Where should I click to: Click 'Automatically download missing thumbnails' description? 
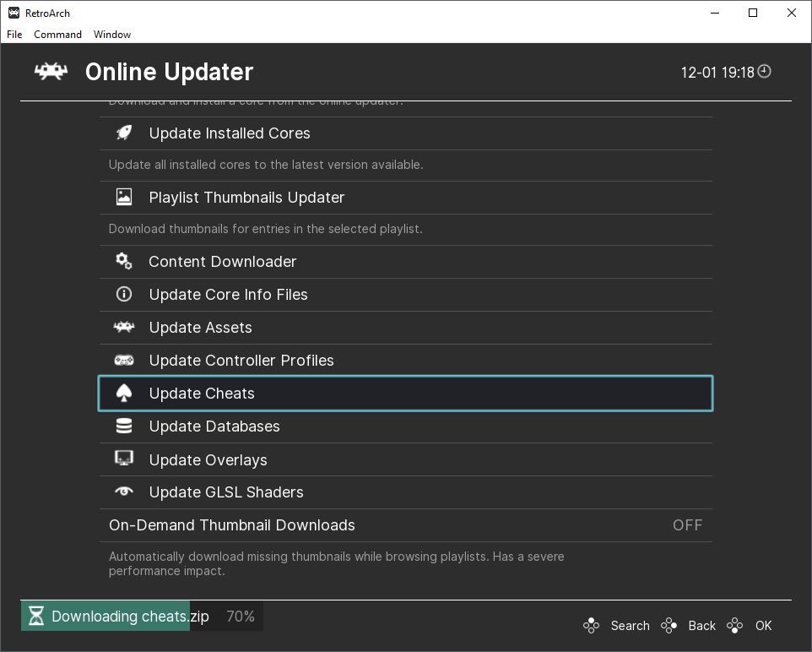coord(336,563)
